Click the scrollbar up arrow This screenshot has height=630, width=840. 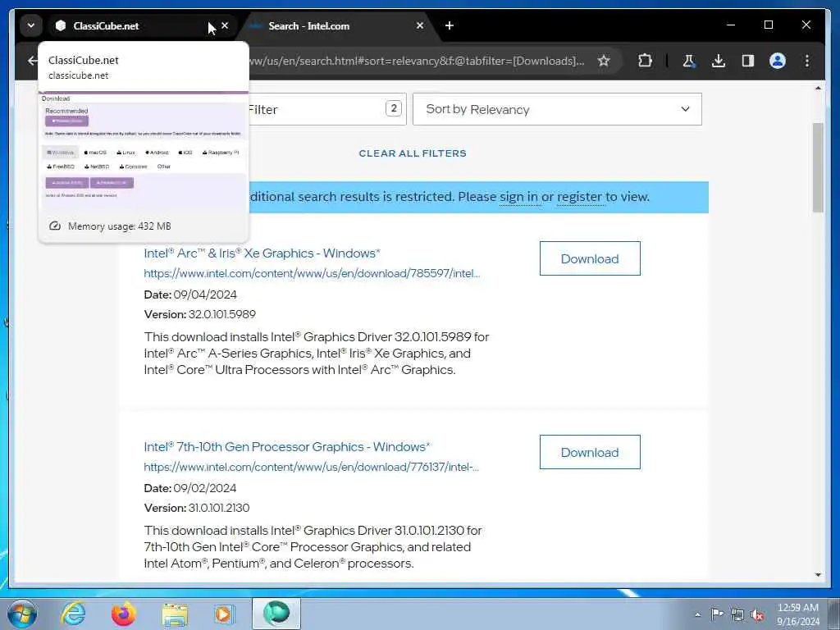[x=818, y=88]
